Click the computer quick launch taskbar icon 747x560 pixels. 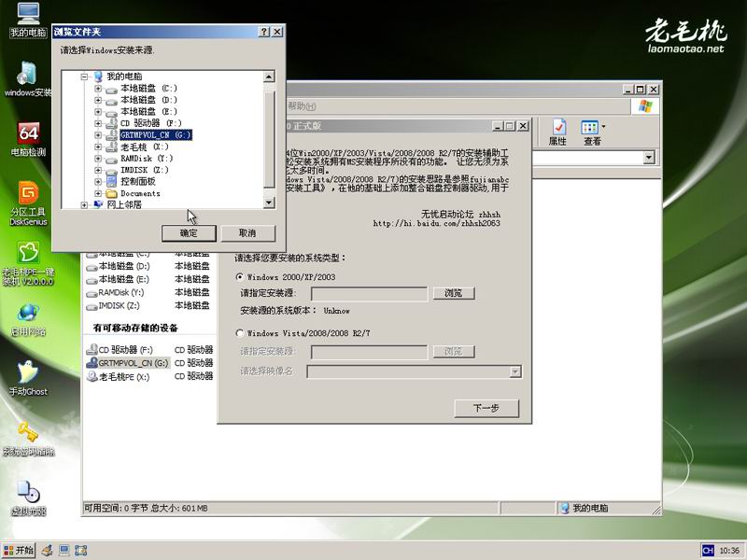point(63,551)
